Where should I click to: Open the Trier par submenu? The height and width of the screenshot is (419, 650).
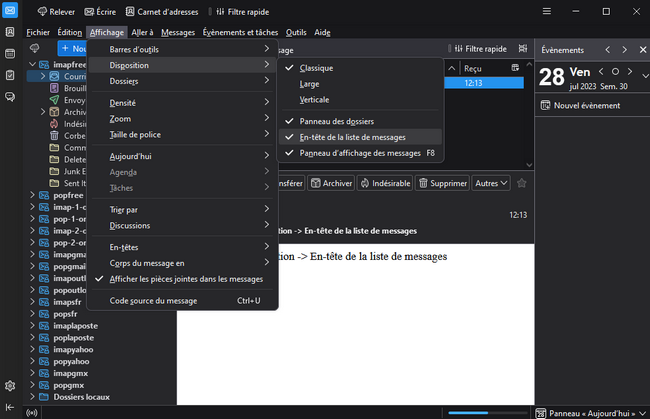point(182,210)
